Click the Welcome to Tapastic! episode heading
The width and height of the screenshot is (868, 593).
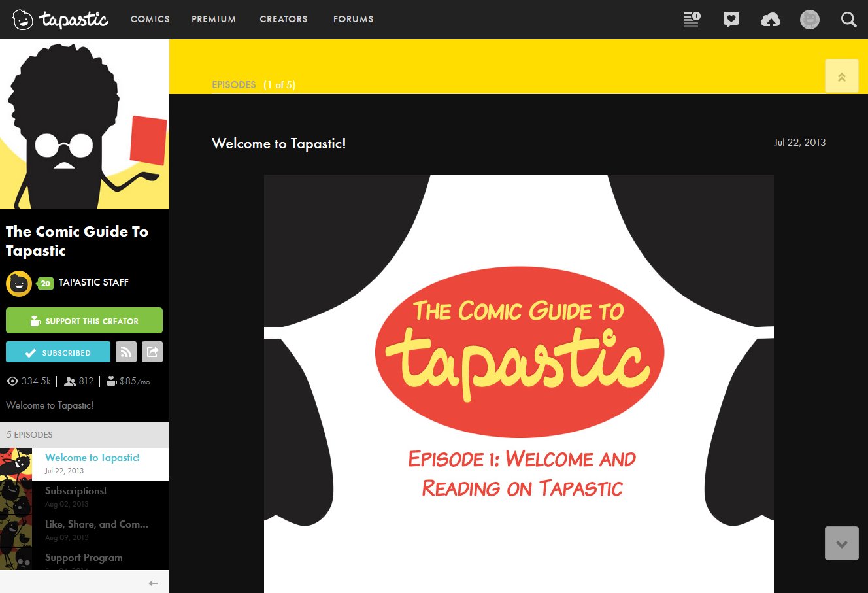tap(279, 144)
